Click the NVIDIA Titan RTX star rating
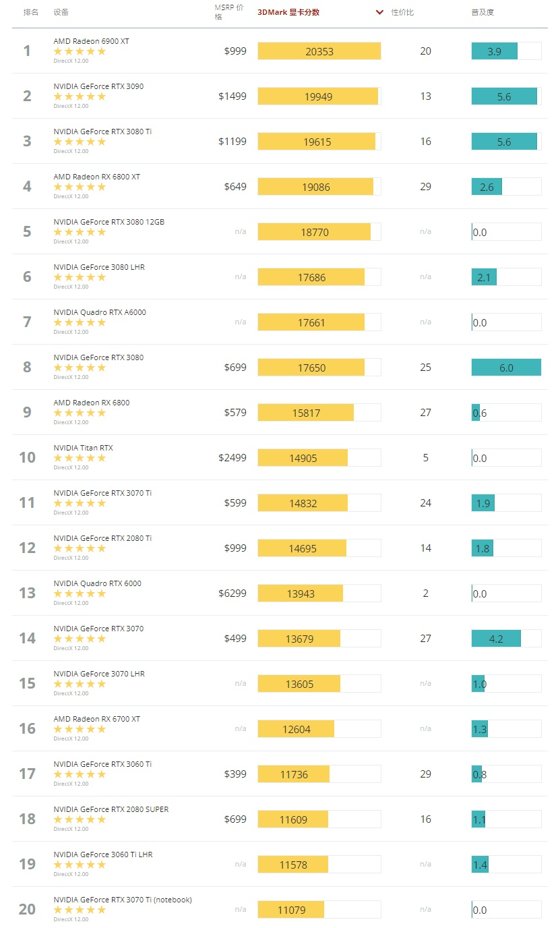Image resolution: width=560 pixels, height=928 pixels. click(x=80, y=458)
